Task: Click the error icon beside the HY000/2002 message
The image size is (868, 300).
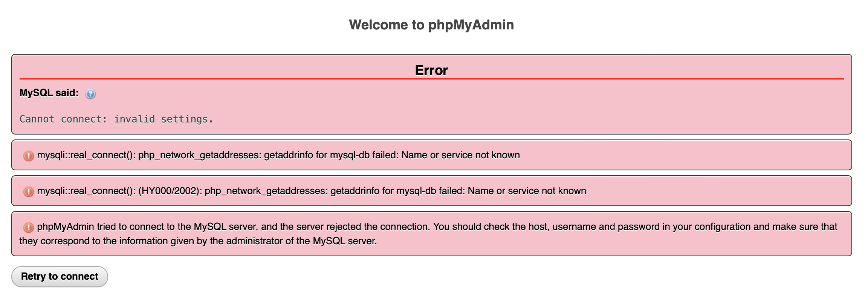Action: coord(29,191)
